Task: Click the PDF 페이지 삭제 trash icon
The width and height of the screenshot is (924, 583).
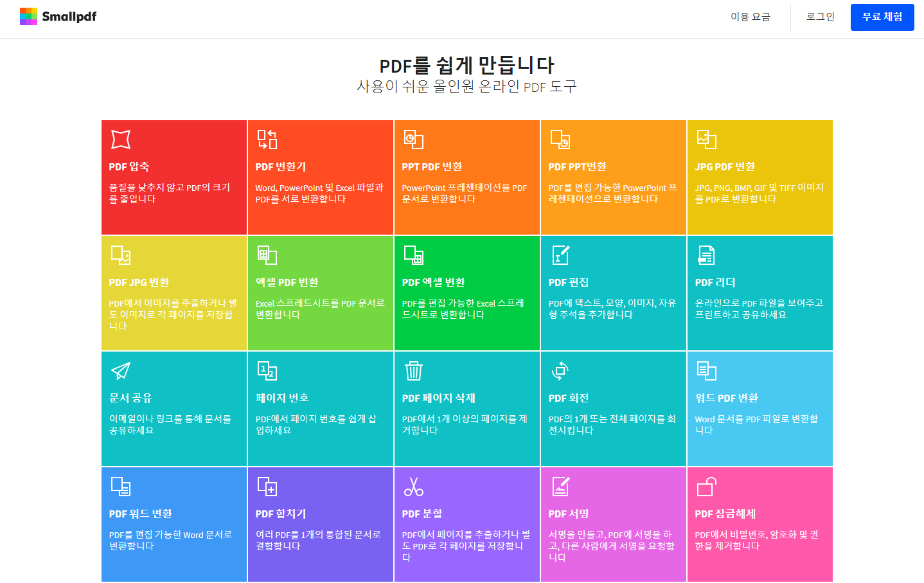Action: tap(413, 371)
